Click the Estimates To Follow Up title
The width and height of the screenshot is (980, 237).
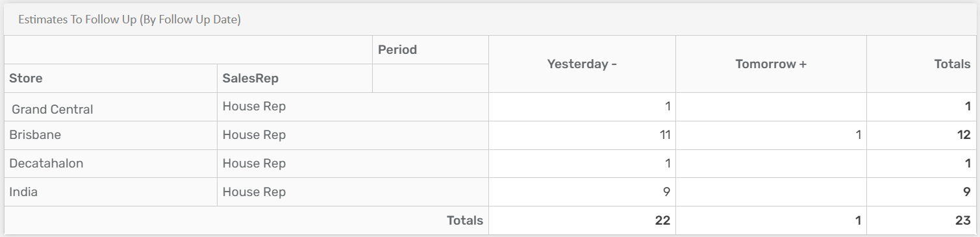click(x=130, y=20)
